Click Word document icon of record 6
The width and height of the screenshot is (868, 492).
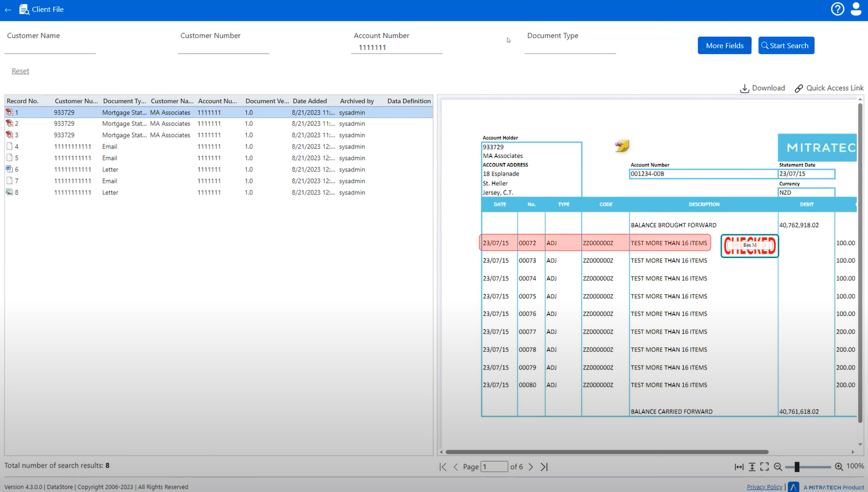coord(9,169)
